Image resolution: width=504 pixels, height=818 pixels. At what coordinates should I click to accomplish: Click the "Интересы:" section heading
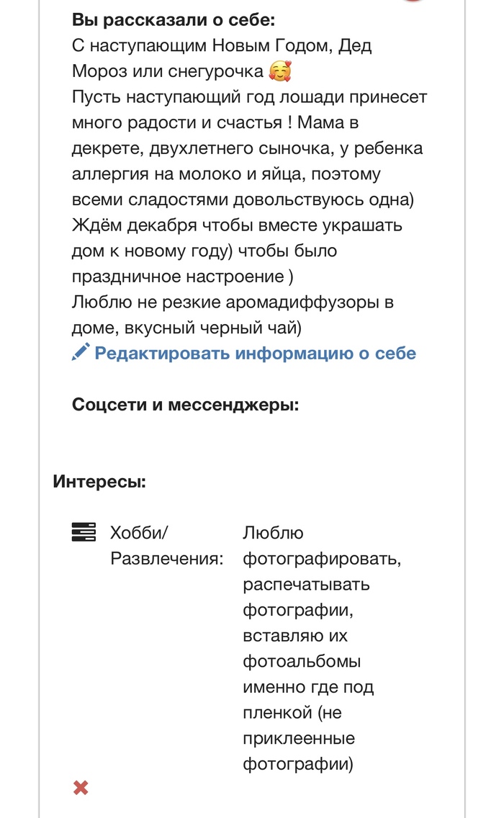99,481
